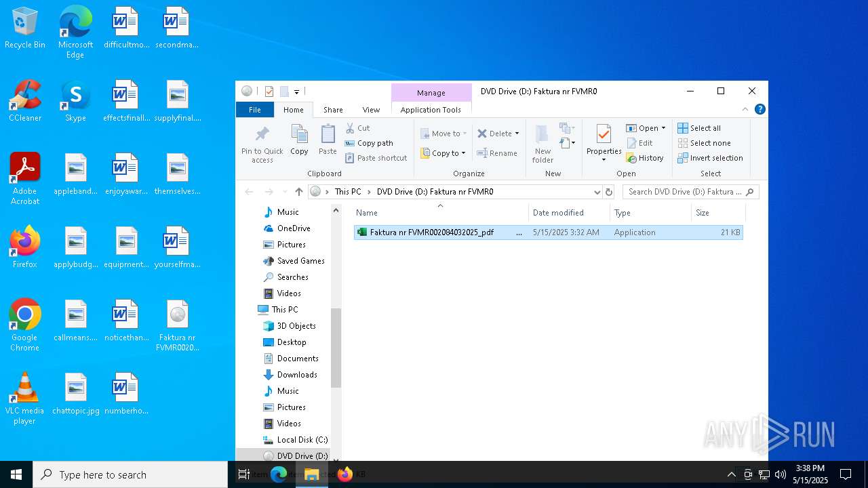Select Faktura nr FVMR002084032025_pdf file
The image size is (868, 488).
coord(548,232)
